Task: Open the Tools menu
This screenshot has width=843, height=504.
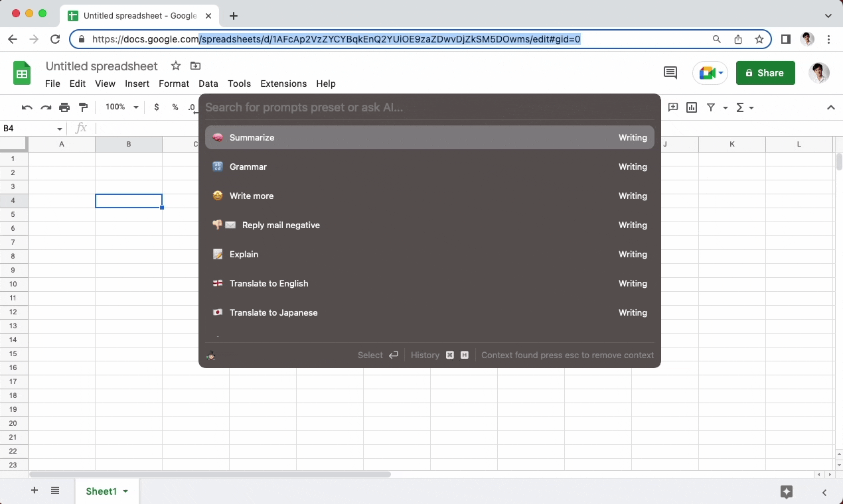Action: pos(239,84)
